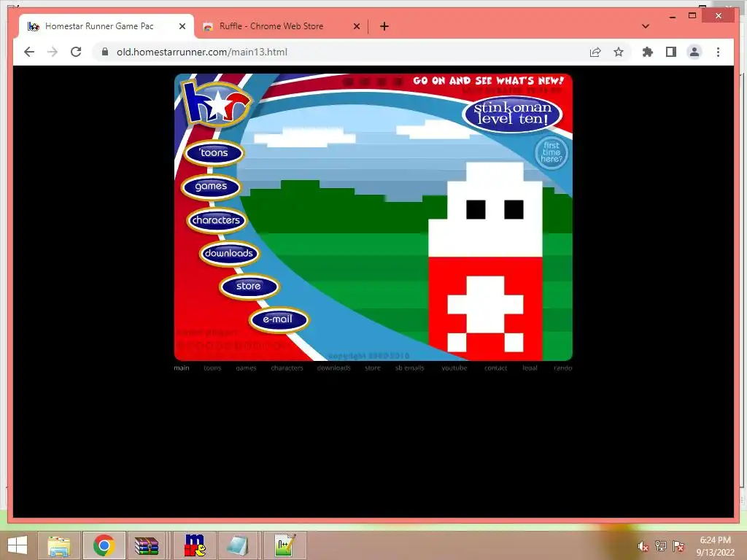Close the Ruffle Chrome Web Store tab

[x=356, y=27]
